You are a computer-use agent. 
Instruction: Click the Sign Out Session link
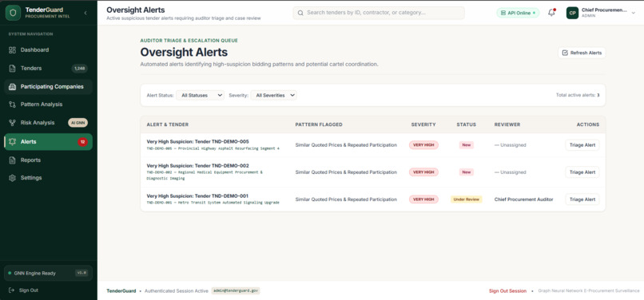[507, 291]
